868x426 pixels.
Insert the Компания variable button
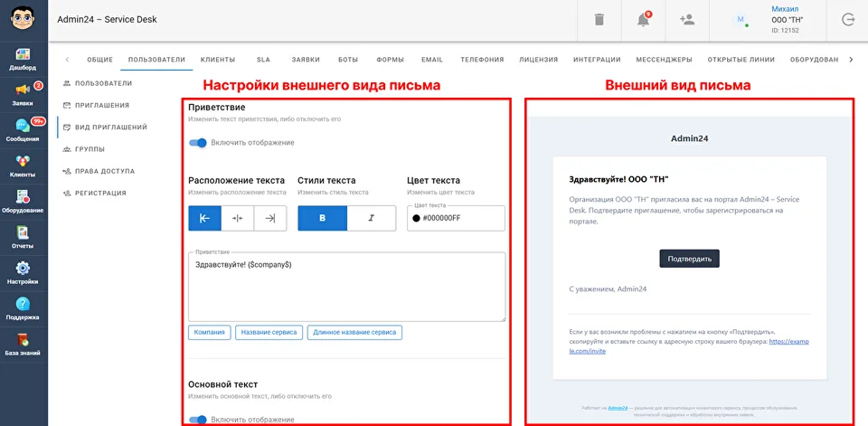[x=209, y=332]
